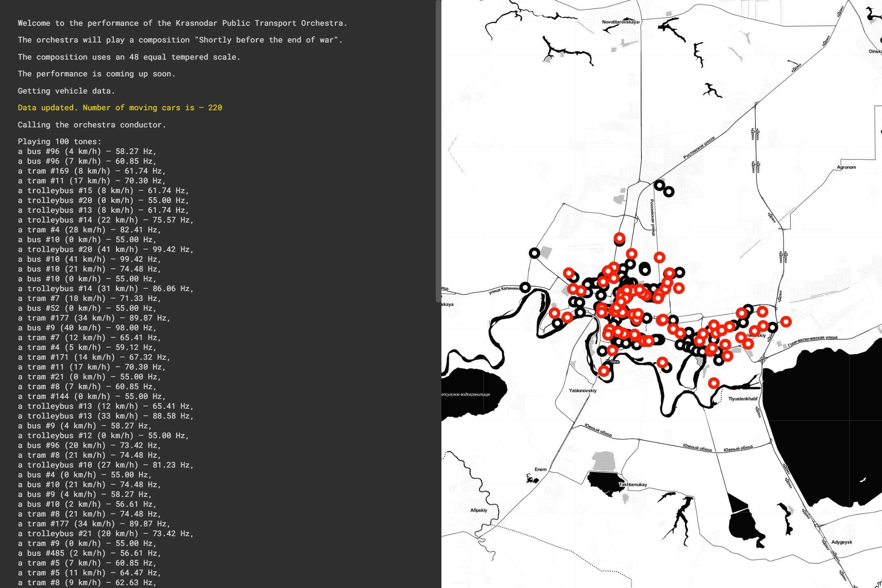Click the 'tram #9 (0 km/h)' row
This screenshot has width=882, height=588.
coord(87,543)
